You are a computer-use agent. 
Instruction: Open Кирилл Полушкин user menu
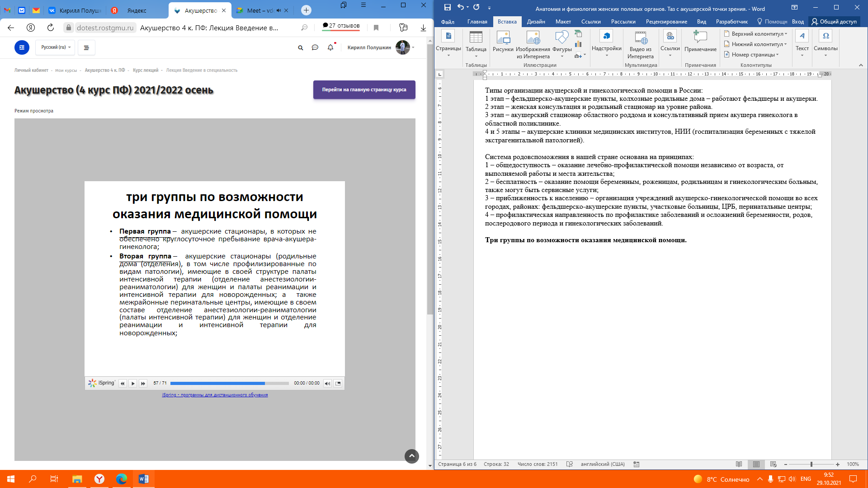coord(381,47)
